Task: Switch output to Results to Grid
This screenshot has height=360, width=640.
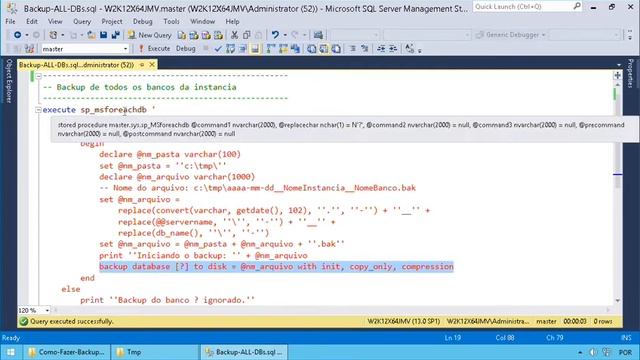Action: 324,49
